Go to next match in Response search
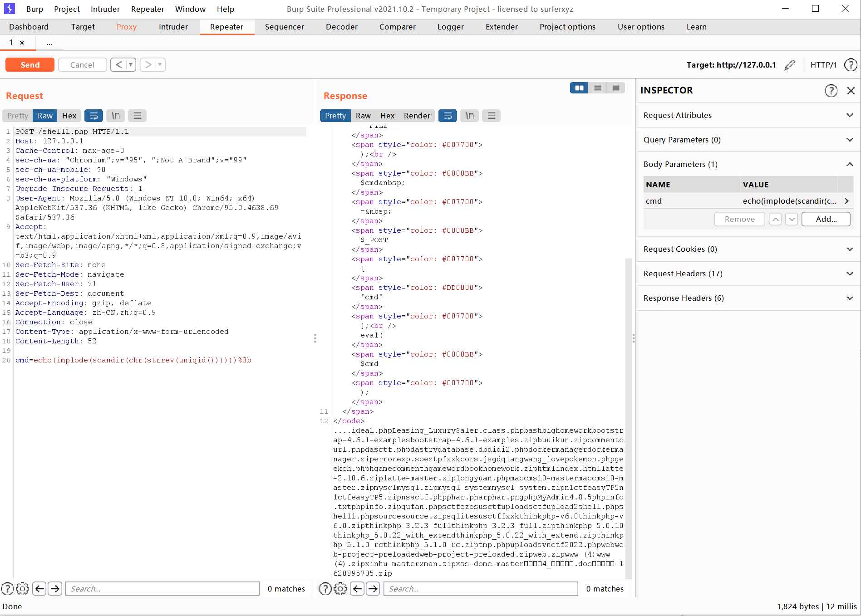 point(373,589)
